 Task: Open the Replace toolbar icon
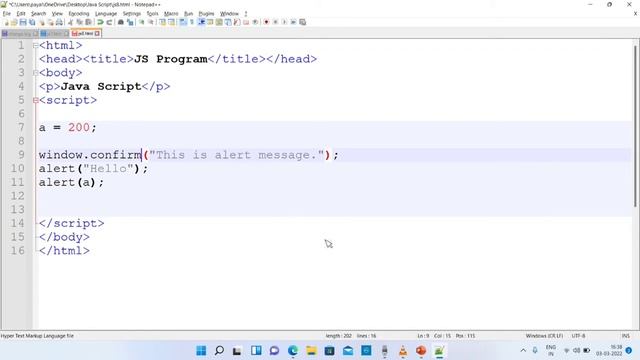(x=130, y=22)
